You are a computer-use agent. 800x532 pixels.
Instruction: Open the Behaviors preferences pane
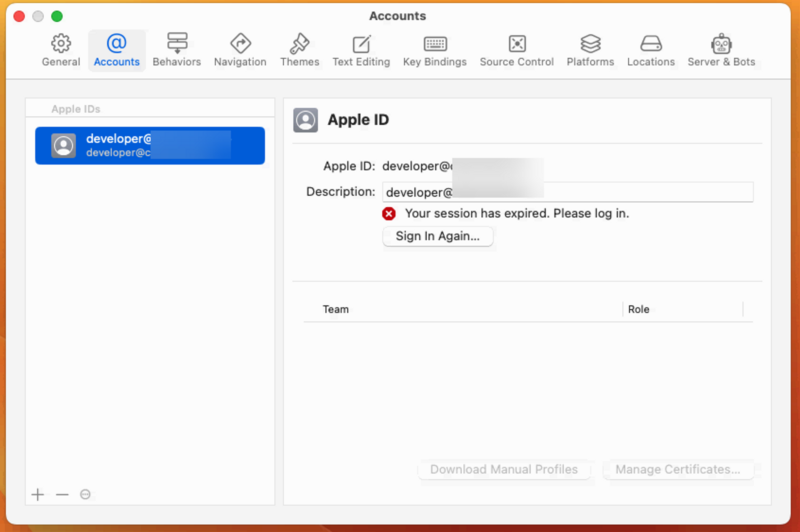pos(177,51)
